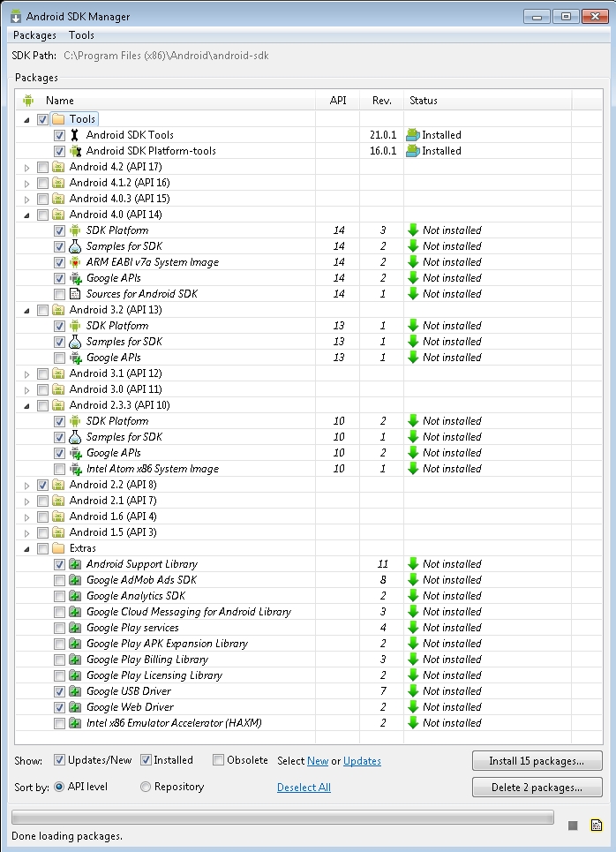
Task: Open the log window icon at bottom right
Action: 596,826
